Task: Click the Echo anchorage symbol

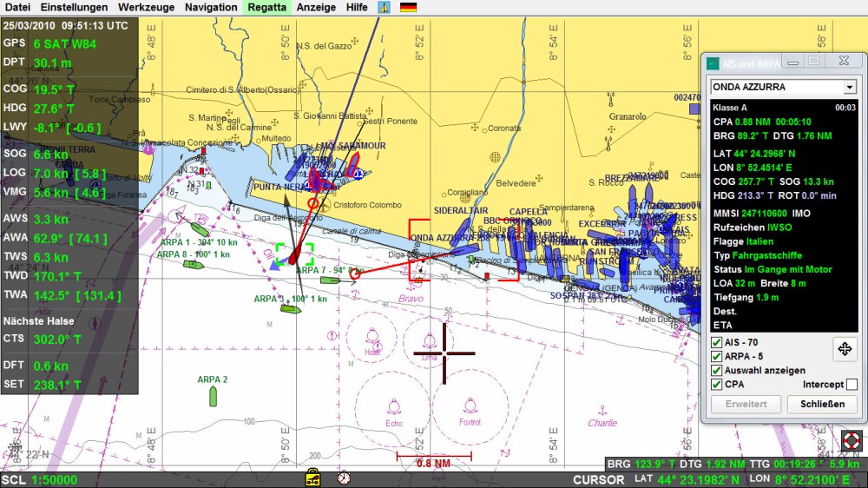Action: pos(393,406)
